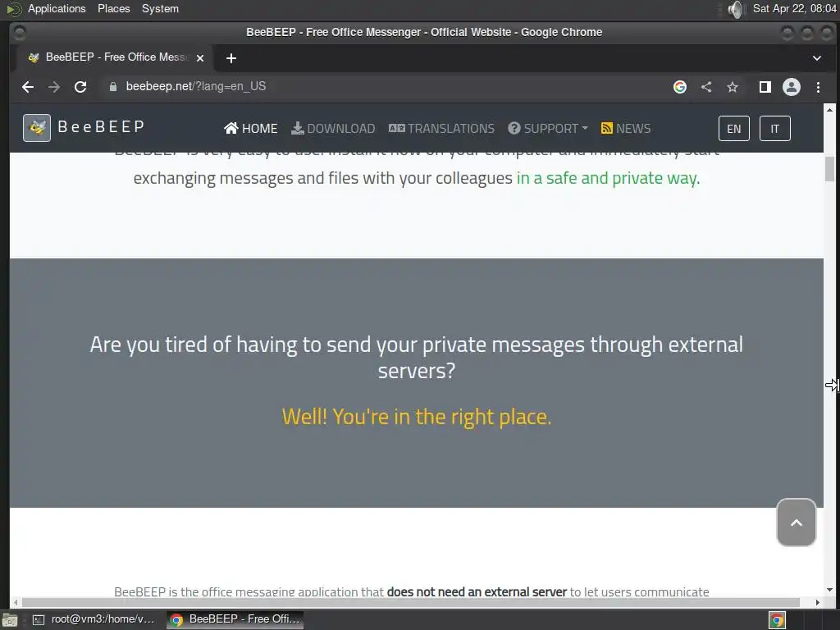Switch to root terminal taskbar item
Viewport: 840px width, 630px height.
[94, 619]
